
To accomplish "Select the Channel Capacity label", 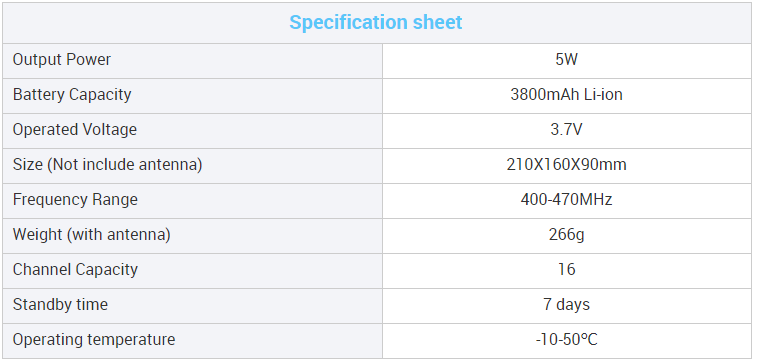I will click(75, 270).
